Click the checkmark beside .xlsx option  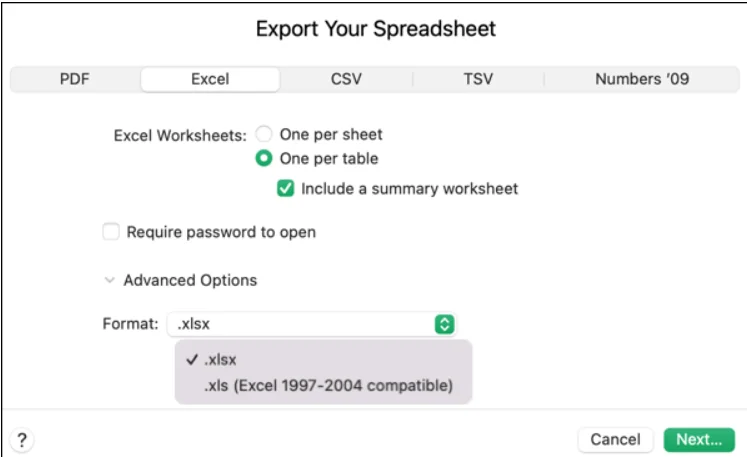190,361
